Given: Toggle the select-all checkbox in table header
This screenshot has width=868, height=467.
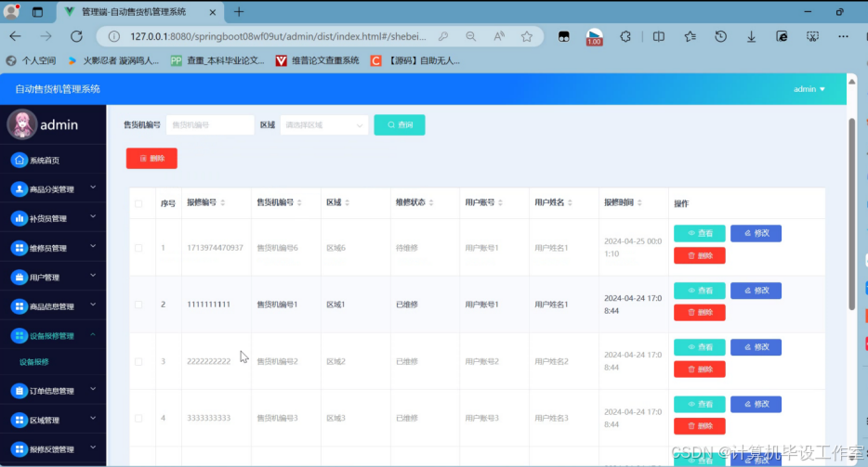Looking at the screenshot, I should [x=138, y=203].
